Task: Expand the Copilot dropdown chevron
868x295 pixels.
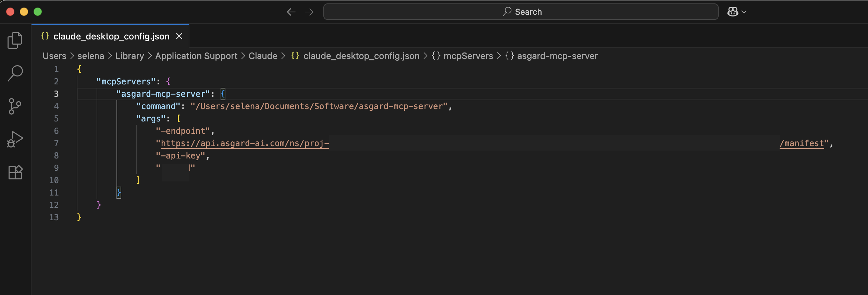Action: pyautogui.click(x=744, y=12)
